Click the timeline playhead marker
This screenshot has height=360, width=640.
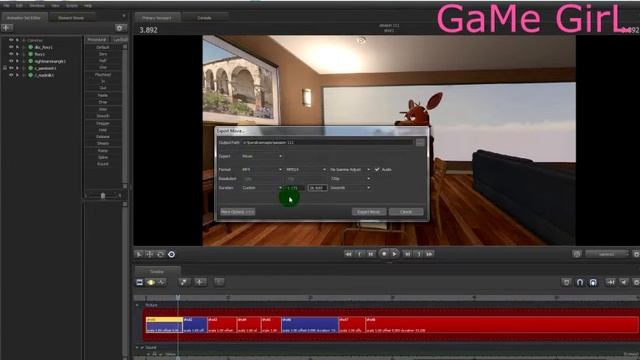pyautogui.click(x=178, y=298)
